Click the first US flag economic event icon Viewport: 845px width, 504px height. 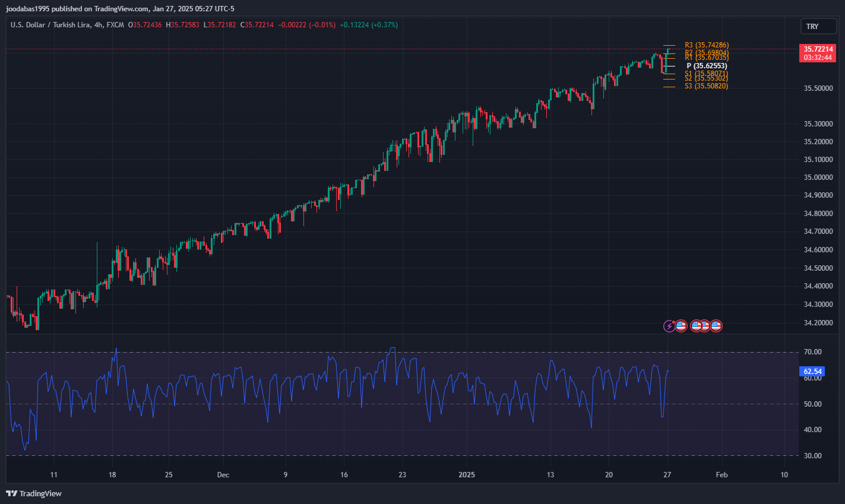tap(681, 326)
